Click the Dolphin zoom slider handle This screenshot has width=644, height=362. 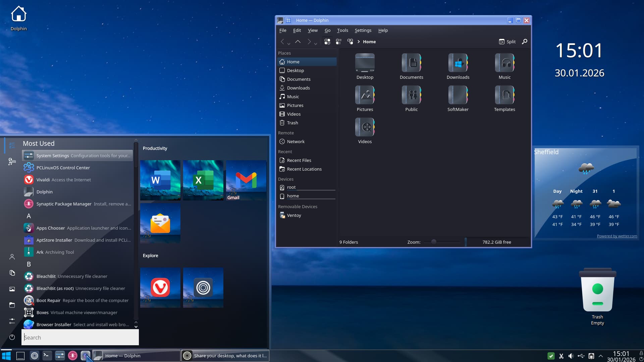coord(434,242)
